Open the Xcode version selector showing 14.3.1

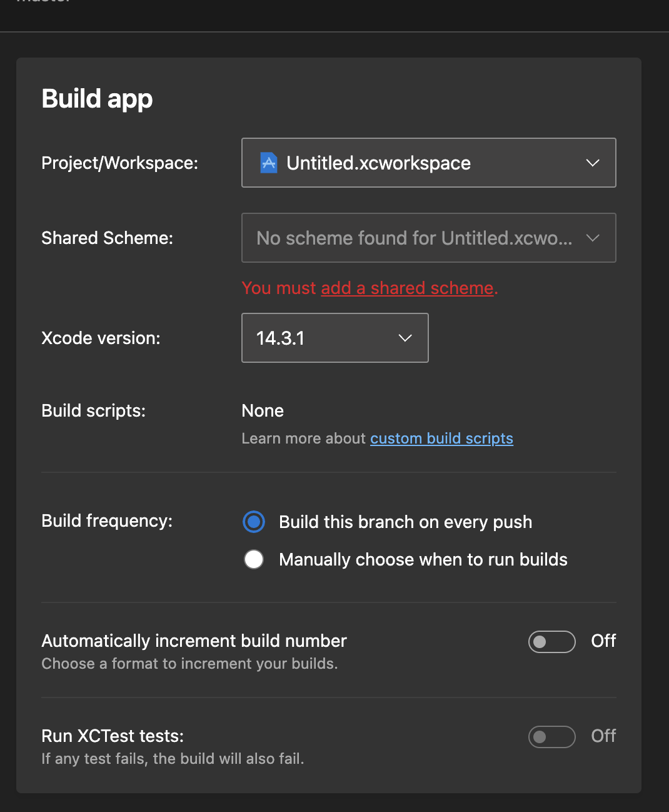coord(334,338)
